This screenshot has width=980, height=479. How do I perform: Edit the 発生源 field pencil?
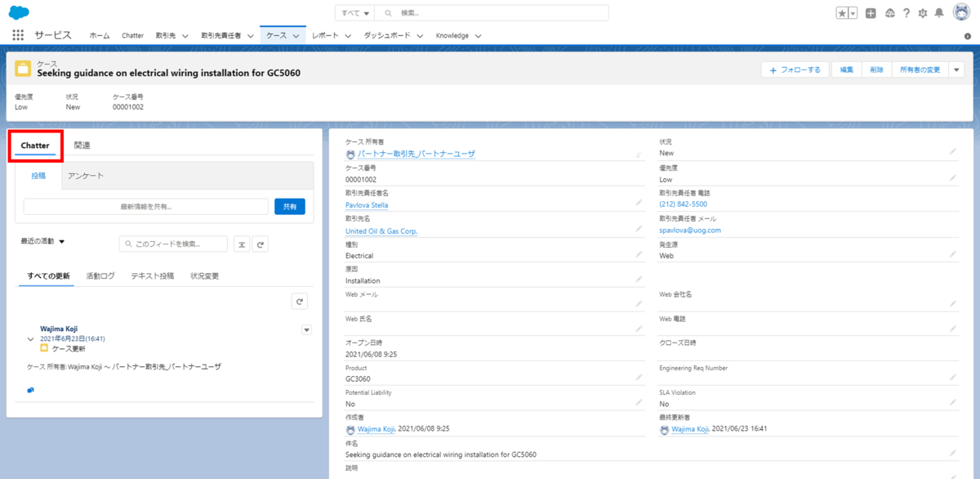click(x=952, y=254)
